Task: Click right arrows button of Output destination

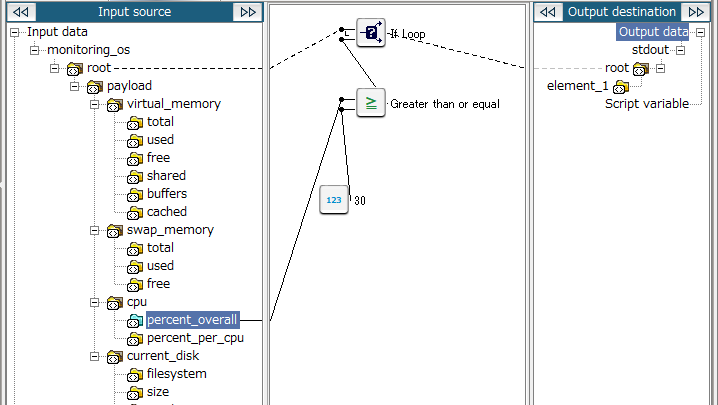Action: click(696, 12)
